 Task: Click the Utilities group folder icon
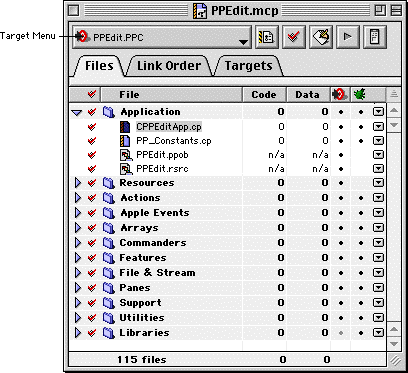[x=109, y=318]
